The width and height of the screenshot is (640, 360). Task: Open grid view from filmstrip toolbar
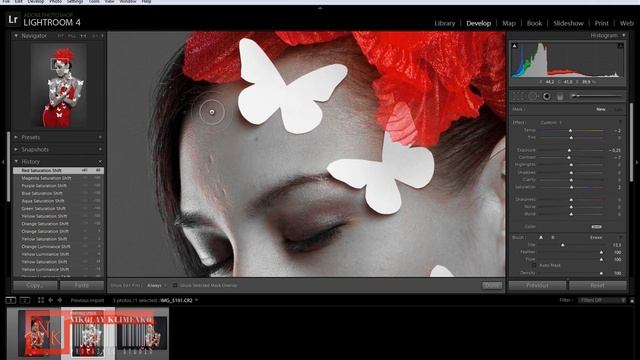(x=41, y=300)
